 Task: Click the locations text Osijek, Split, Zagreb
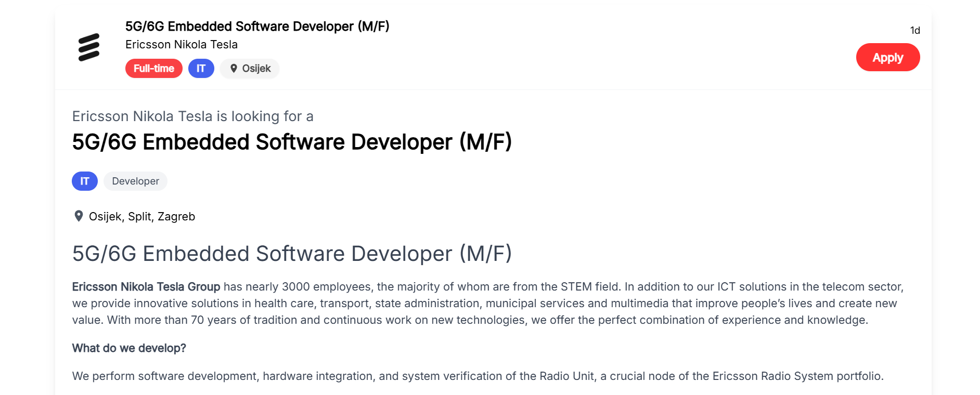coord(142,217)
